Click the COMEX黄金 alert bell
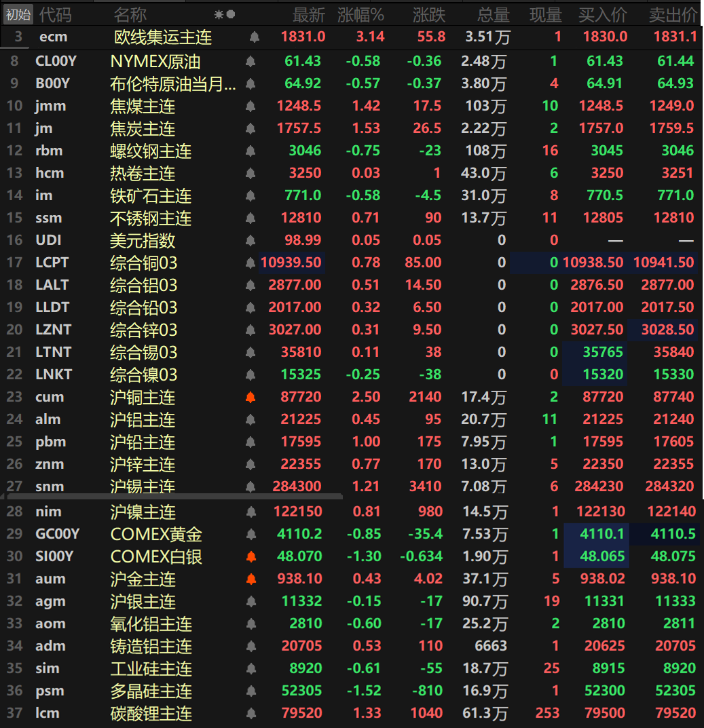704x728 pixels. click(x=251, y=535)
